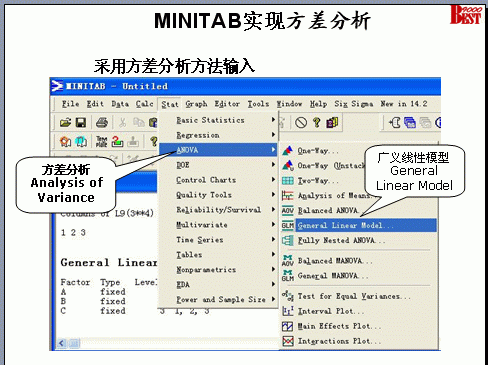
Task: Expand the Tables submenu
Action: [x=218, y=255]
